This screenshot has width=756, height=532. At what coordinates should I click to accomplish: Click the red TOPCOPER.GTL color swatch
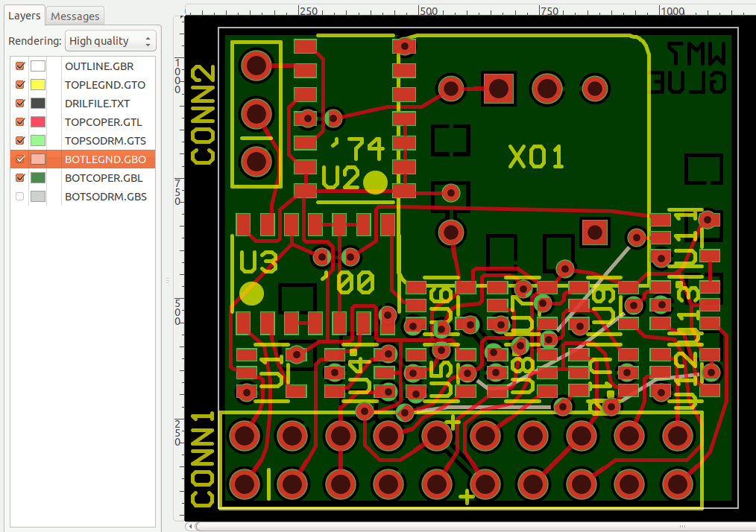[x=38, y=122]
